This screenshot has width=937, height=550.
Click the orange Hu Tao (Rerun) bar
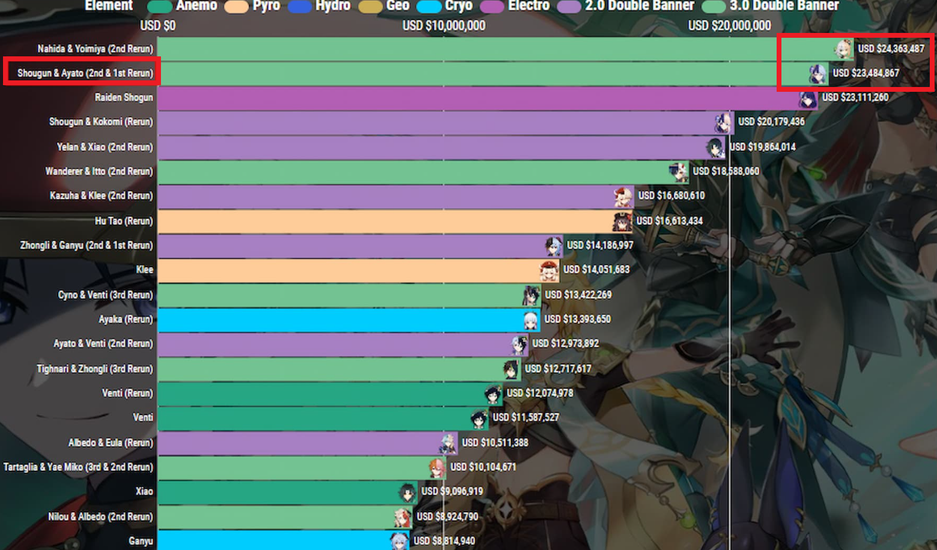394,221
